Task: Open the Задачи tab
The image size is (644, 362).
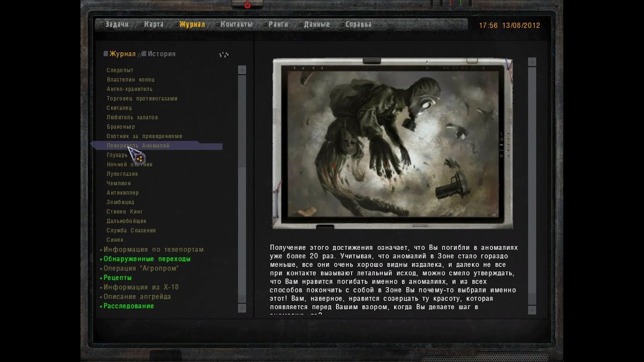Action: [x=117, y=24]
